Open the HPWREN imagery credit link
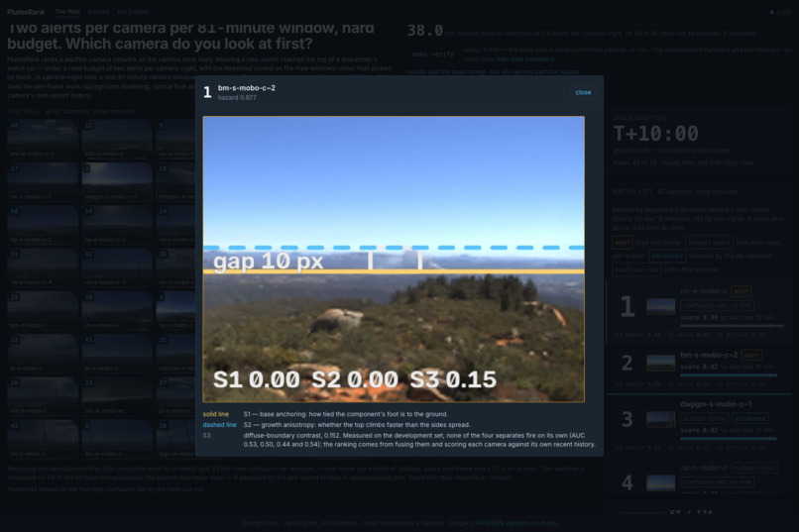 516,523
